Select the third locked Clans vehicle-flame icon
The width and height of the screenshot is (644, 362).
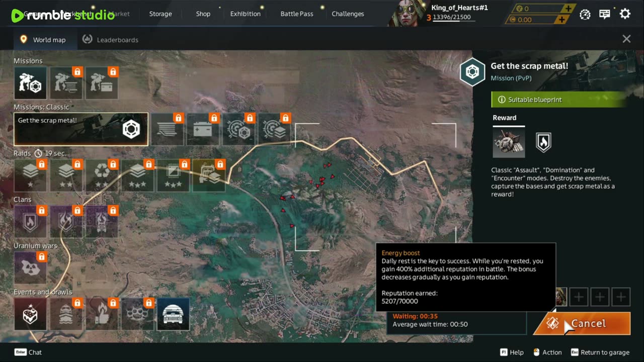(102, 222)
